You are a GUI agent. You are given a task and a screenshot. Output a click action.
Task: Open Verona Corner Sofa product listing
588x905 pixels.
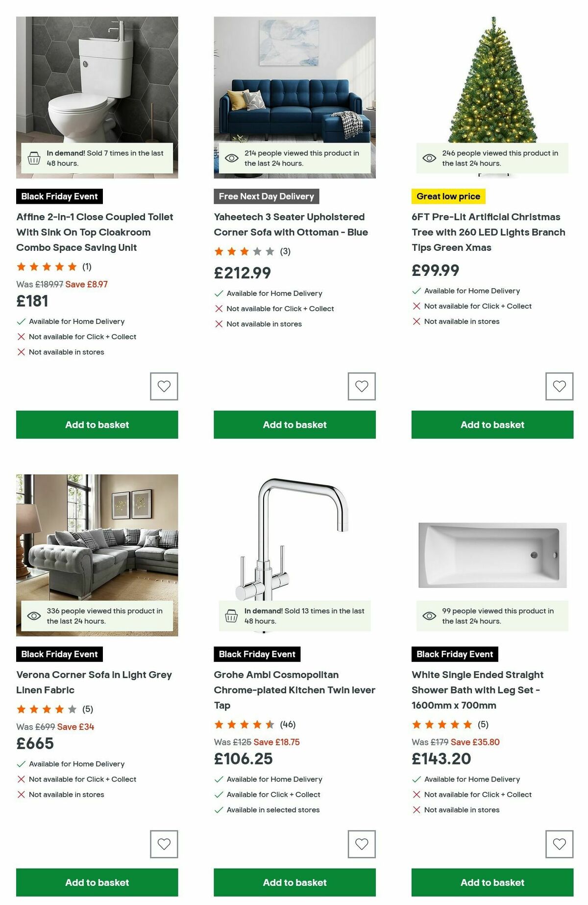coord(94,682)
